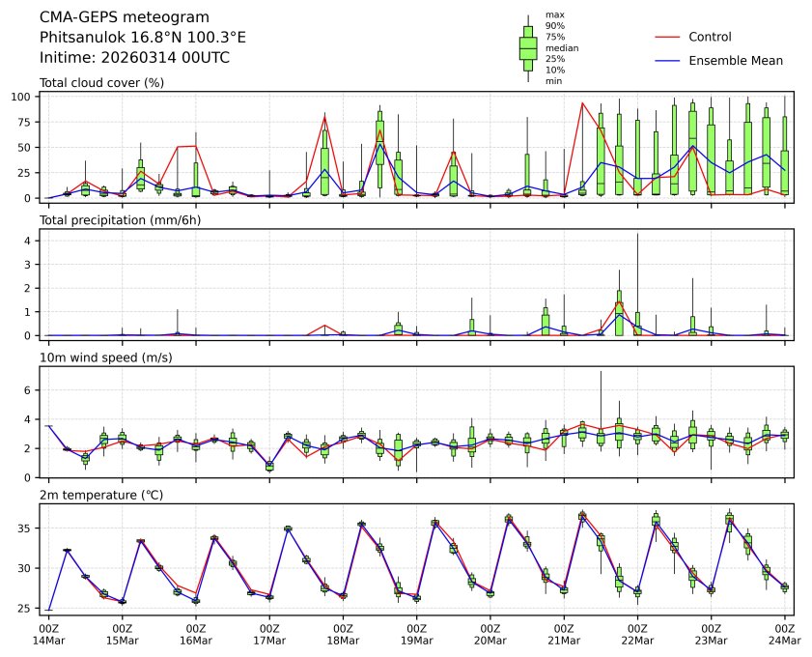Click the red Control legend line
The height and width of the screenshot is (657, 812).
pyautogui.click(x=667, y=37)
